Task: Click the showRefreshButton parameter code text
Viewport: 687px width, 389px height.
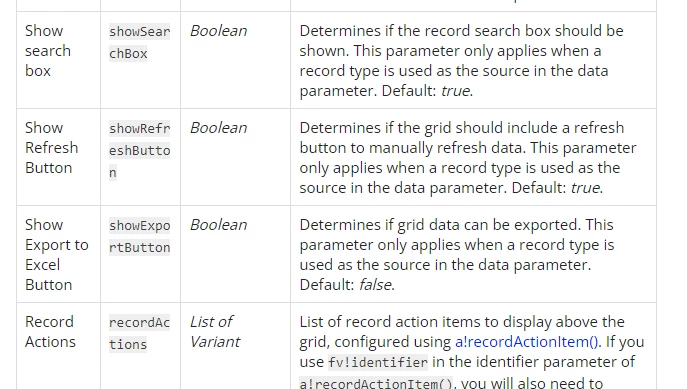Action: 139,150
